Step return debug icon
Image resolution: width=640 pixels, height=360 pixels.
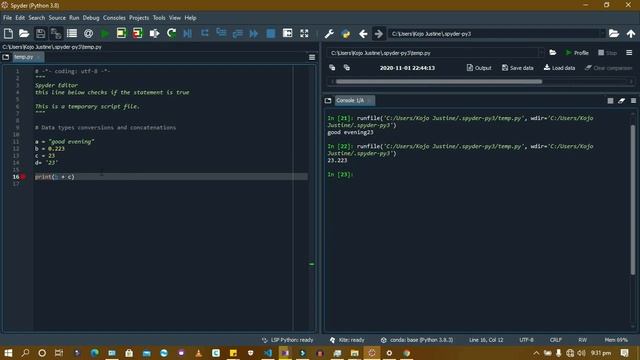tap(238, 33)
